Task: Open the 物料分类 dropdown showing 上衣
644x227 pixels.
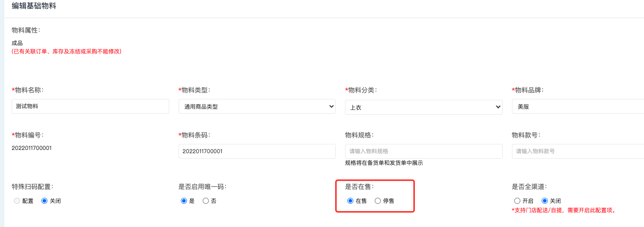Action: coord(423,107)
